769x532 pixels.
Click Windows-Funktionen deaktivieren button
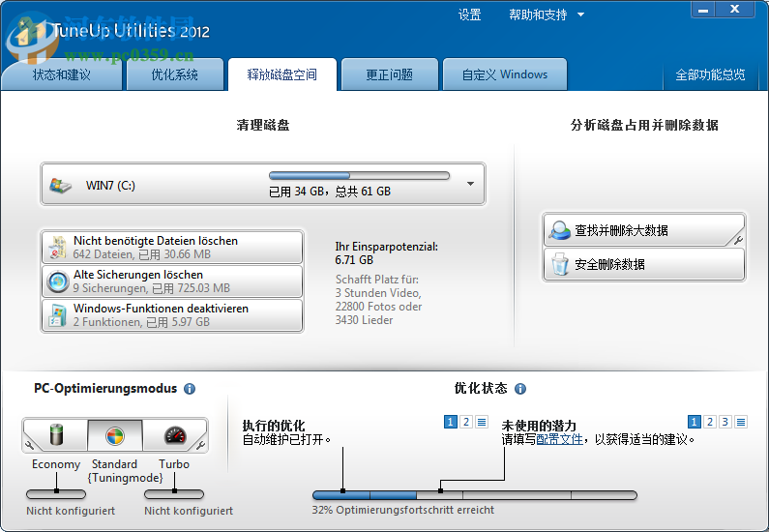pos(172,314)
